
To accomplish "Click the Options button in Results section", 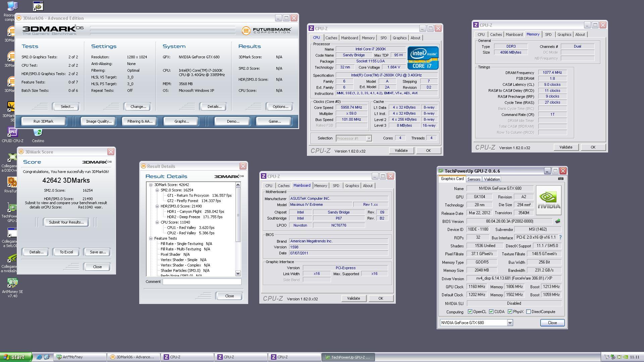I will [x=280, y=107].
